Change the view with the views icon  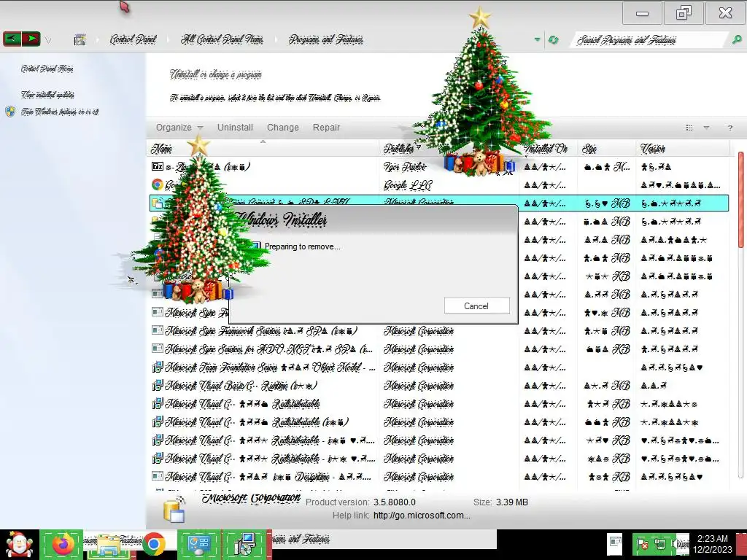689,128
